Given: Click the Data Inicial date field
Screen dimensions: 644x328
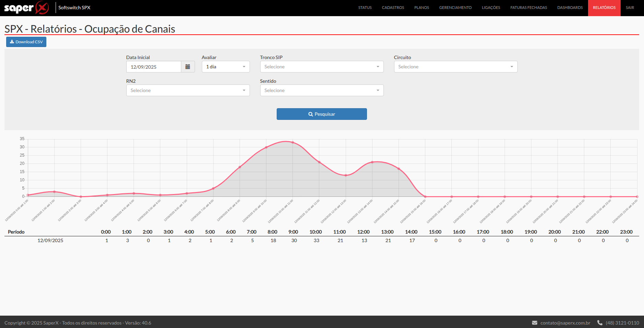Looking at the screenshot, I should [x=153, y=67].
